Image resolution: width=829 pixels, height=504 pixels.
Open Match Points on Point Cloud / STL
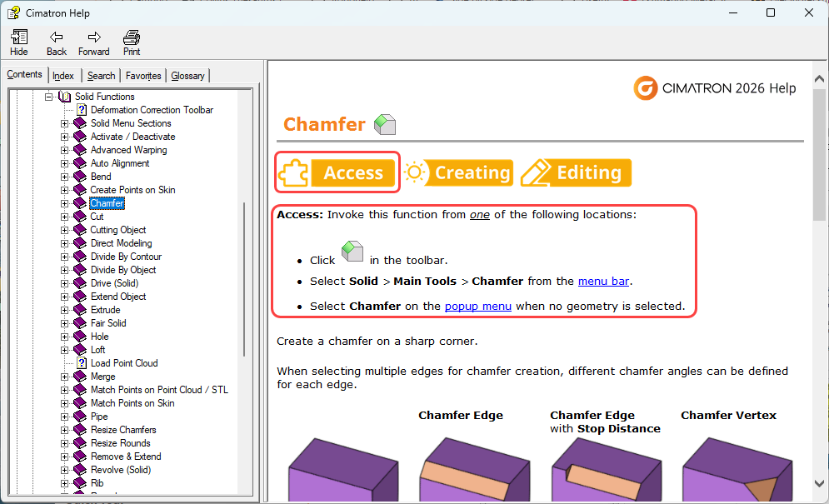[159, 390]
